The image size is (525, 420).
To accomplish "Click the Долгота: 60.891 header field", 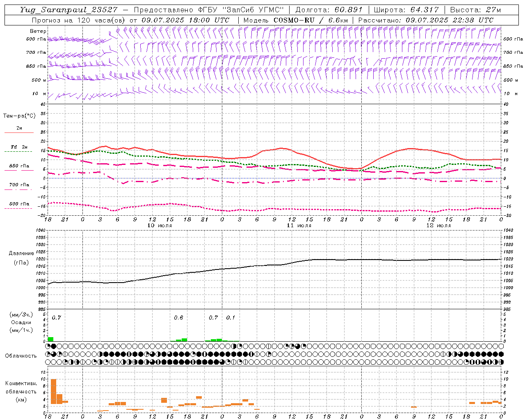I will tap(329, 10).
